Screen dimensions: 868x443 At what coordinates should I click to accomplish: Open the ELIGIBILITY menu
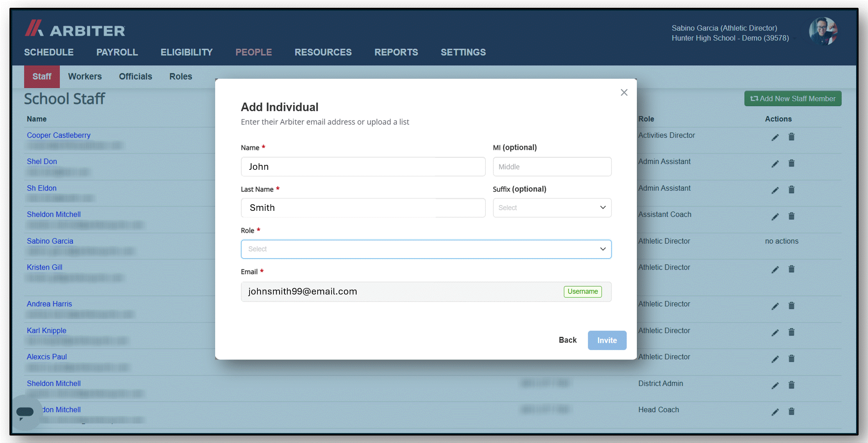[186, 53]
